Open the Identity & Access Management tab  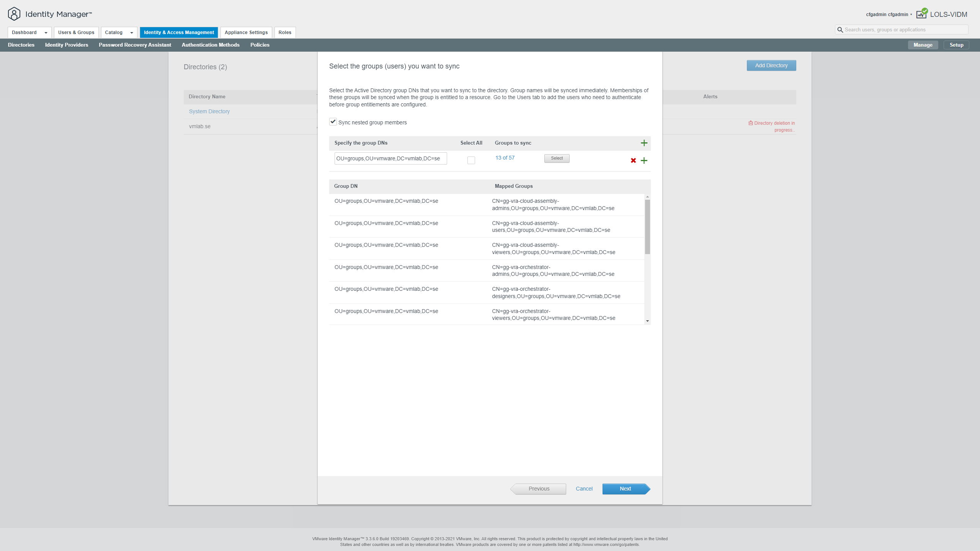[x=179, y=33]
